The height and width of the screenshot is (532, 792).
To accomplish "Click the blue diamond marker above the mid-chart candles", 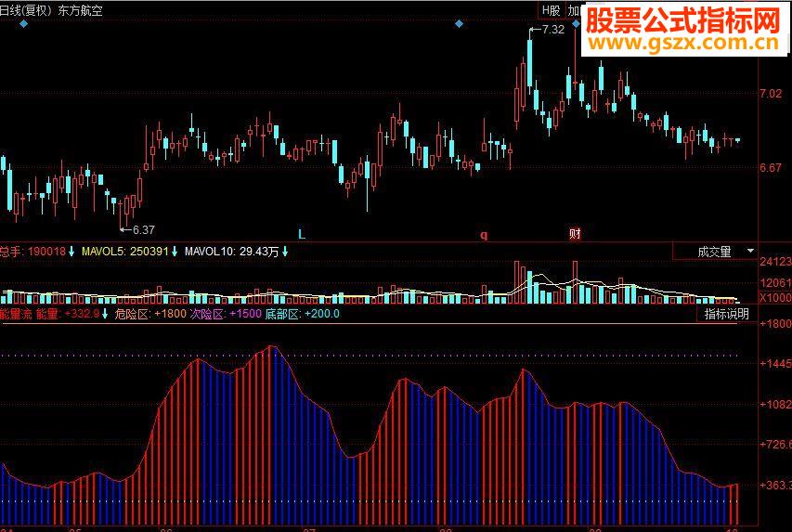I will 459,24.
